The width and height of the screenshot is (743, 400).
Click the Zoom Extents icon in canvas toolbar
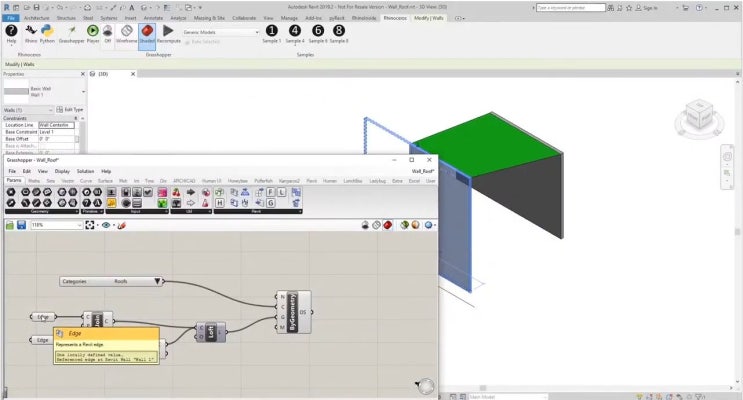[90, 225]
